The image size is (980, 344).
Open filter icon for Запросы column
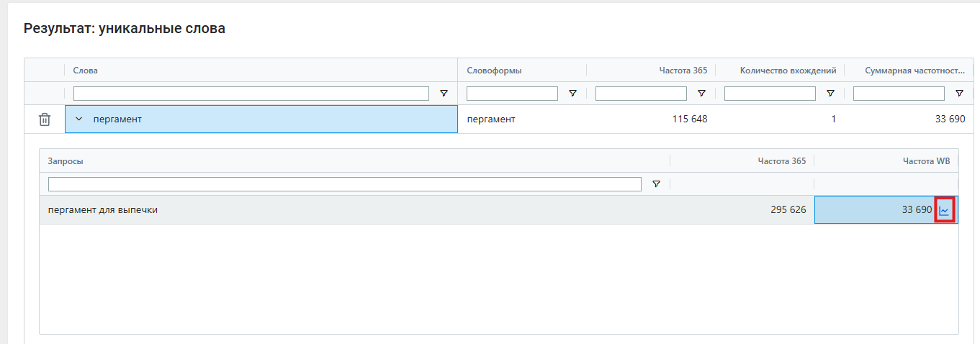656,184
